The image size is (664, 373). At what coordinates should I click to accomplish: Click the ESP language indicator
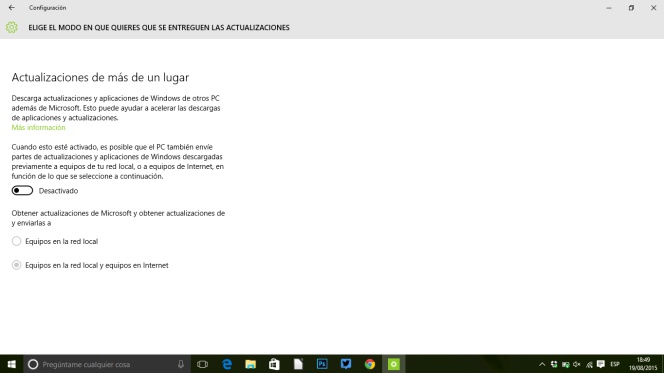tap(615, 364)
